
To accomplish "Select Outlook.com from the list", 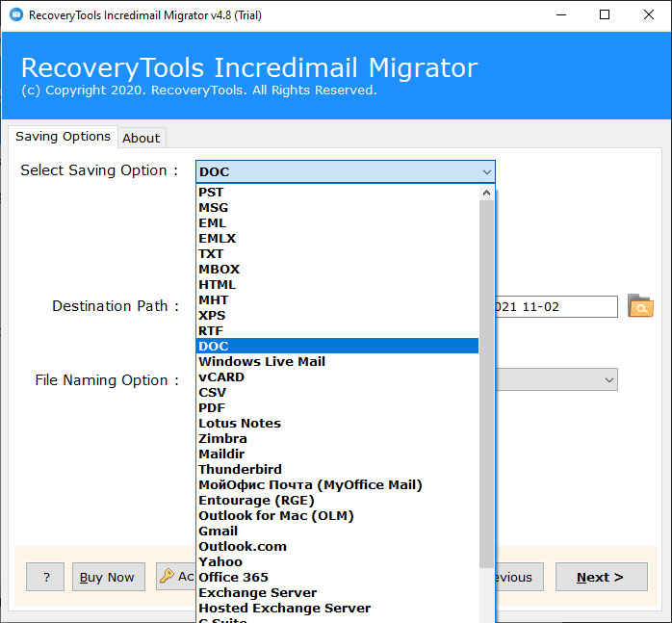I will [337, 547].
